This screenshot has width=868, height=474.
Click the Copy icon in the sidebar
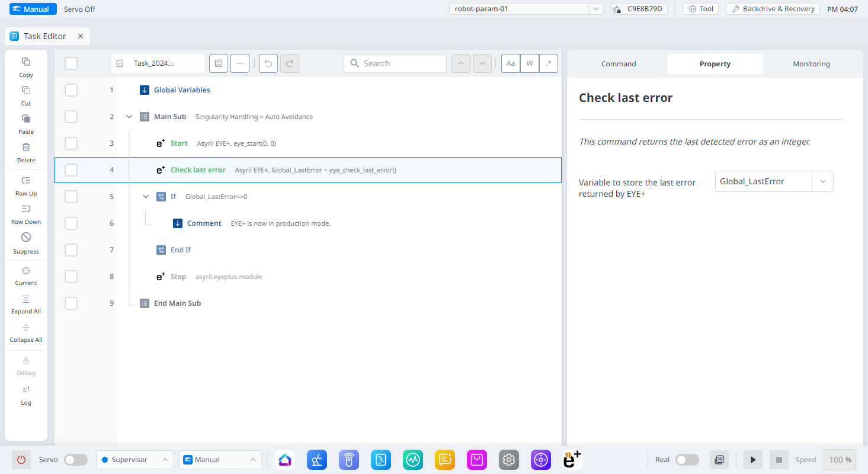(26, 62)
